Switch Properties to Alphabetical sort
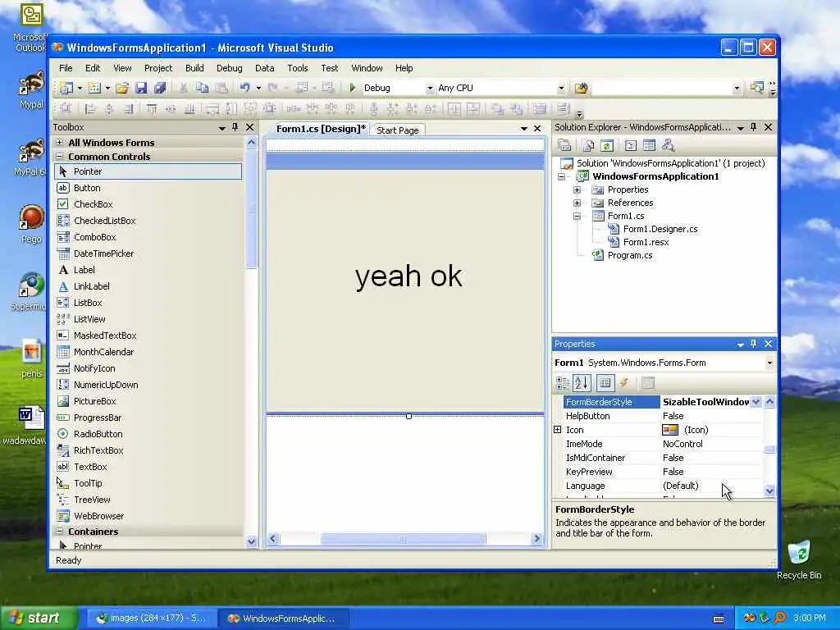 582,383
